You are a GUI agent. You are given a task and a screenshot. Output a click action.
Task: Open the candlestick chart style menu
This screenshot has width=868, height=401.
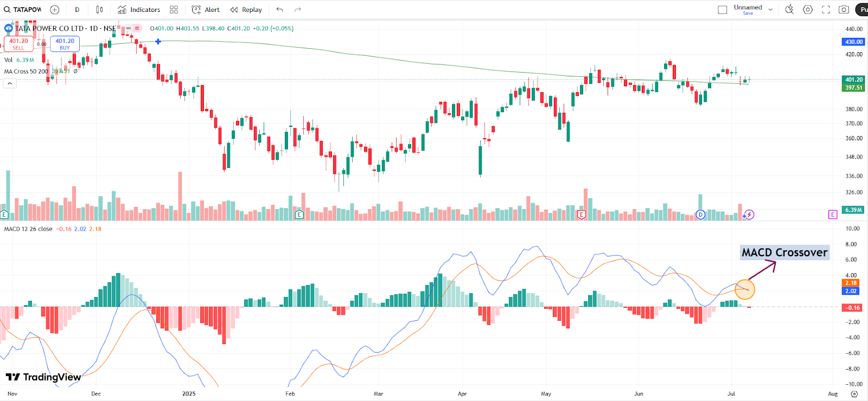pyautogui.click(x=99, y=10)
